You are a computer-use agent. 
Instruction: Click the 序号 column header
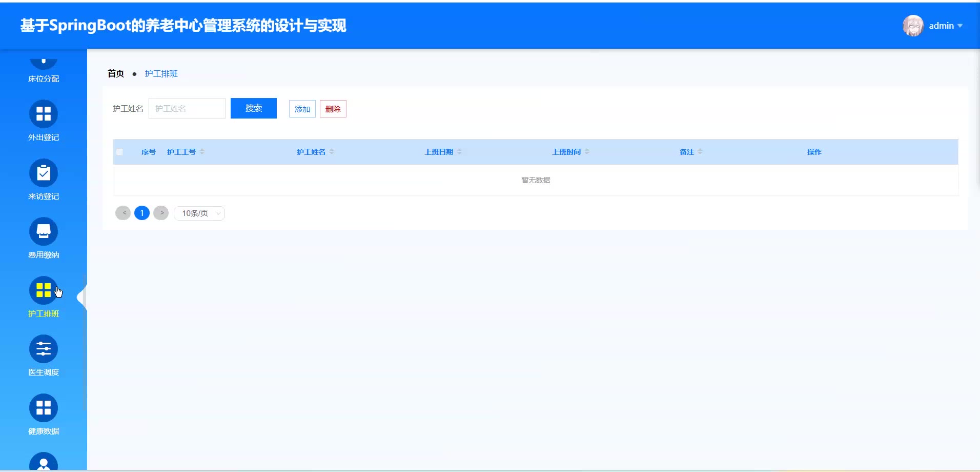point(149,152)
